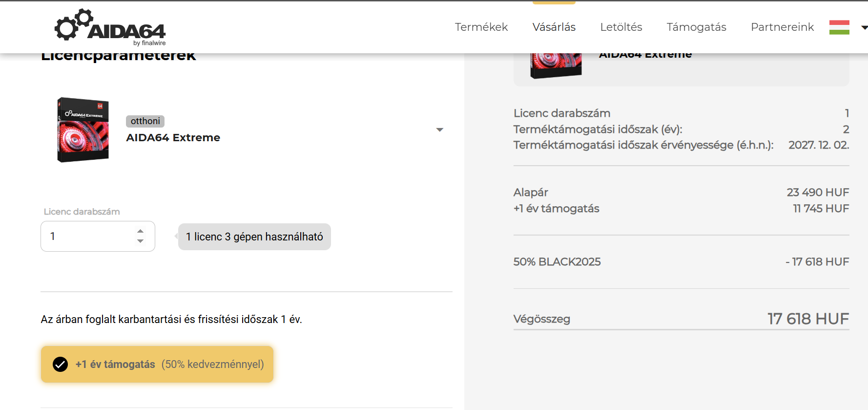Click the Licencparaméterek heading
Viewport: 868px width, 410px height.
tap(118, 57)
